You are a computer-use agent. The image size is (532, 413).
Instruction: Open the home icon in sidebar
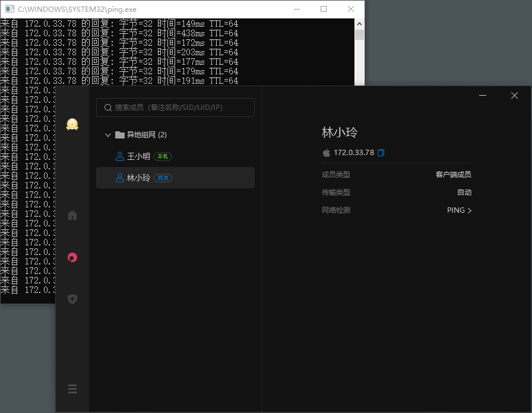[x=72, y=215]
